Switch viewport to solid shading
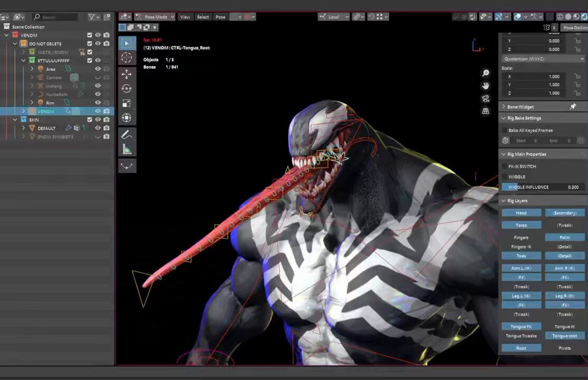588x380 pixels. [x=568, y=17]
